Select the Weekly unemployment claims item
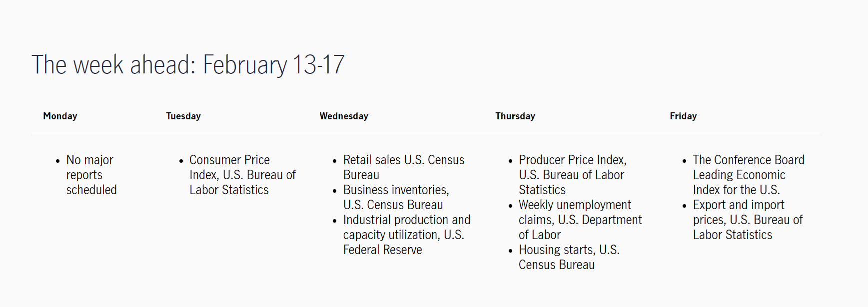Image resolution: width=868 pixels, height=307 pixels. click(580, 220)
